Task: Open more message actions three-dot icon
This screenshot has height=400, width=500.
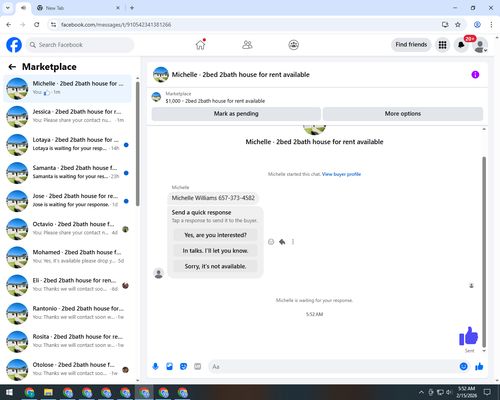Action: 293,242
